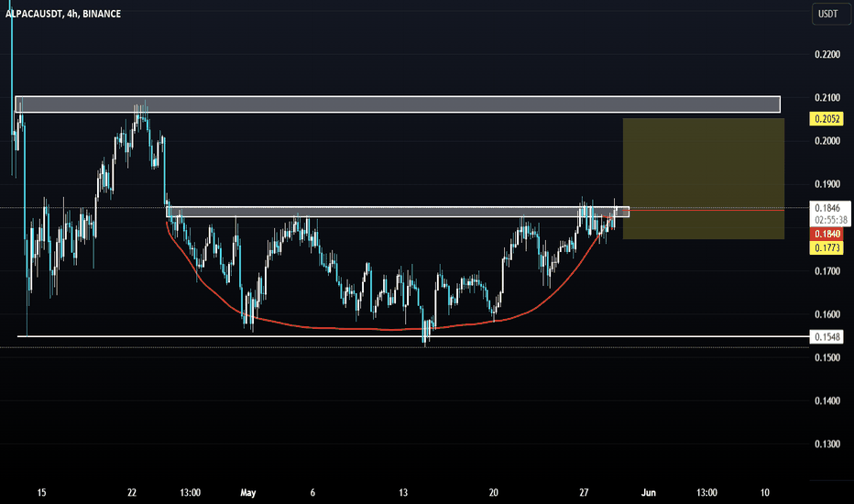Click the 0.2100 price axis value

[x=827, y=97]
